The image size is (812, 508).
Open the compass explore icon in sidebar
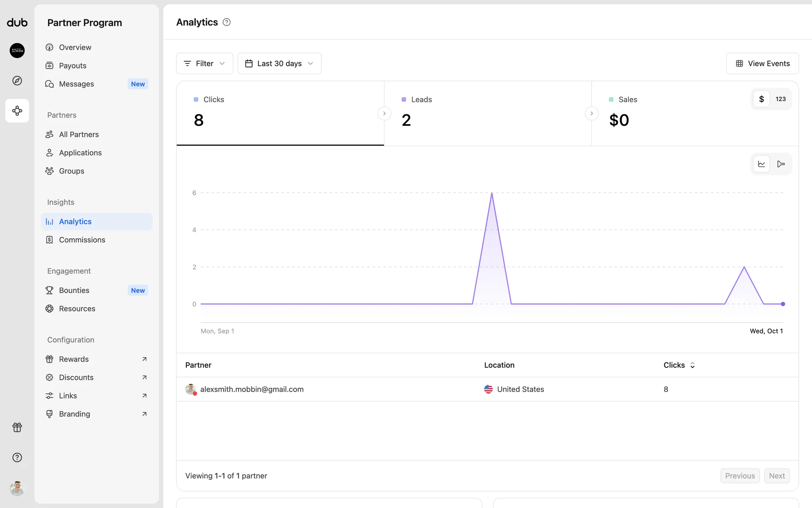click(17, 80)
